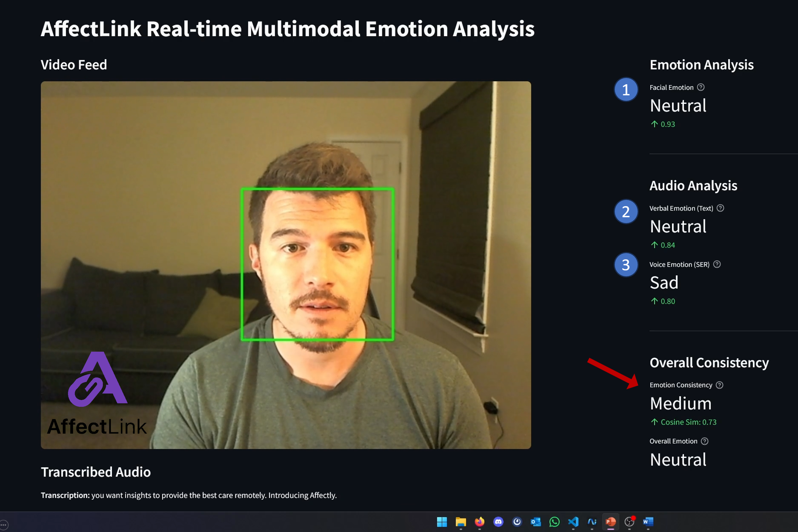Click the Emotion Consistency help icon
Image resolution: width=798 pixels, height=532 pixels.
coord(719,385)
